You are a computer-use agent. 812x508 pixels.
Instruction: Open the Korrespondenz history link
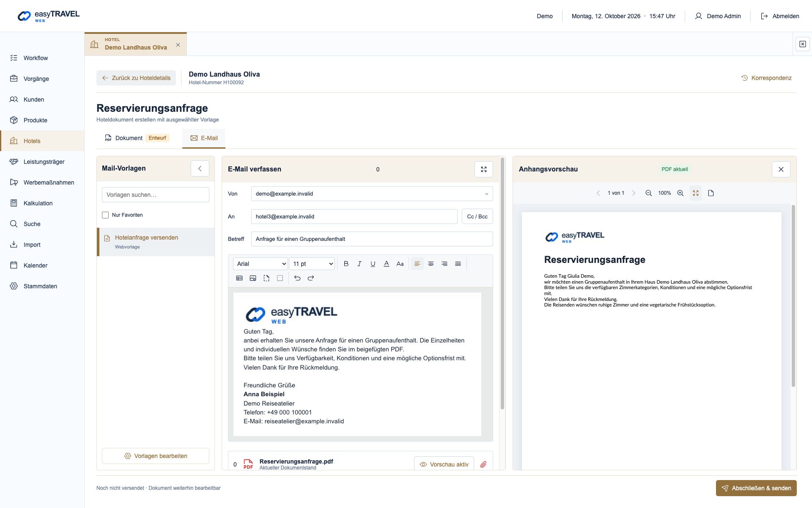(766, 78)
